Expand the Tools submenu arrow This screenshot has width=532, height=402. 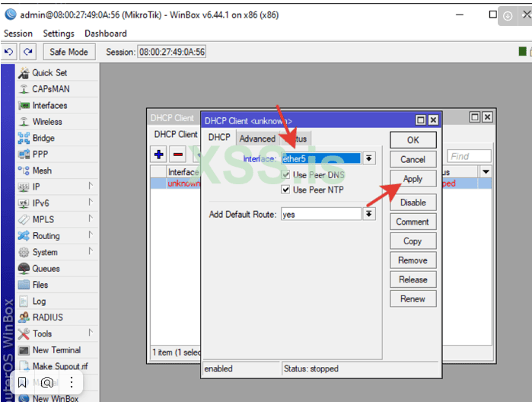(x=91, y=333)
